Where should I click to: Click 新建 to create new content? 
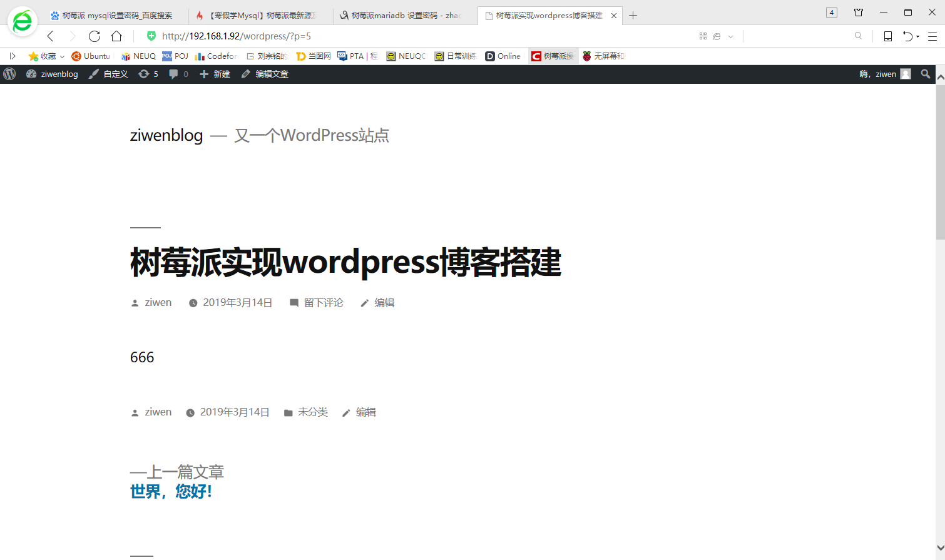pos(215,74)
